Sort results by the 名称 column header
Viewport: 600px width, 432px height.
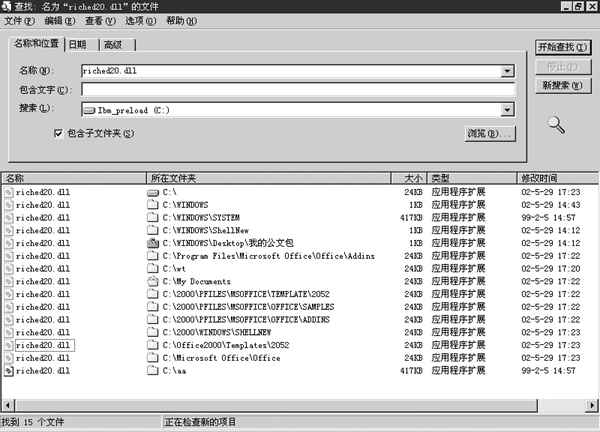click(74, 178)
